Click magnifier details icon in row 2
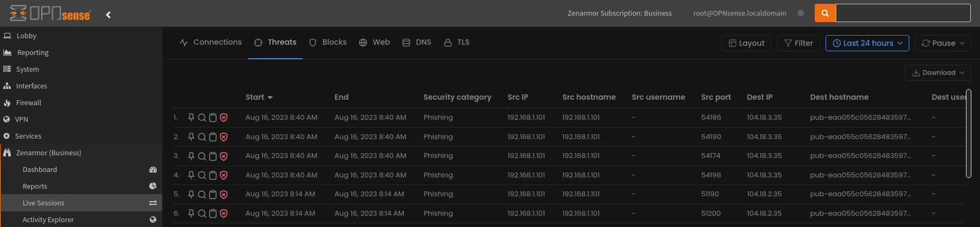The width and height of the screenshot is (980, 227). point(202,137)
